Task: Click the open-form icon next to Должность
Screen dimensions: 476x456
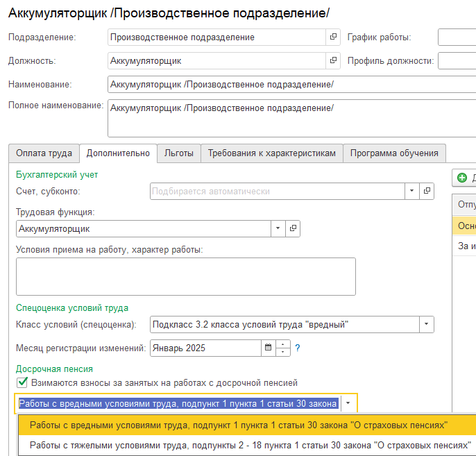Action: (x=333, y=61)
